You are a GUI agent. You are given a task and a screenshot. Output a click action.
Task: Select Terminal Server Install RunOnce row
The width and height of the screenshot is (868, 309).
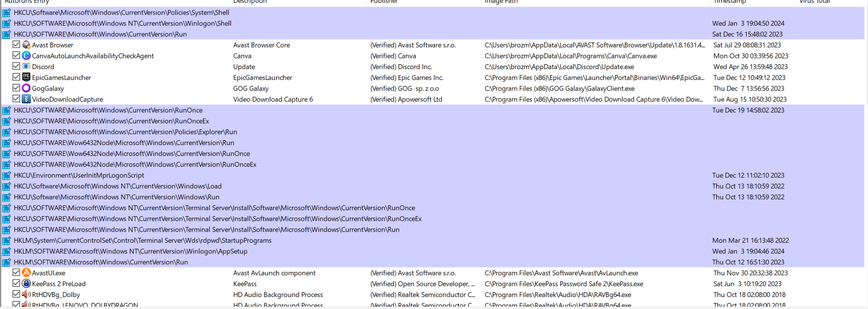pos(433,208)
